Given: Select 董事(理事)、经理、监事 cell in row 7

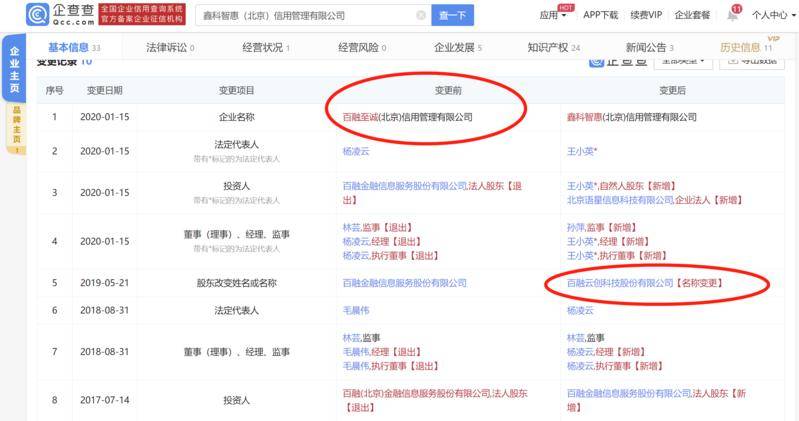Looking at the screenshot, I should pos(236,352).
